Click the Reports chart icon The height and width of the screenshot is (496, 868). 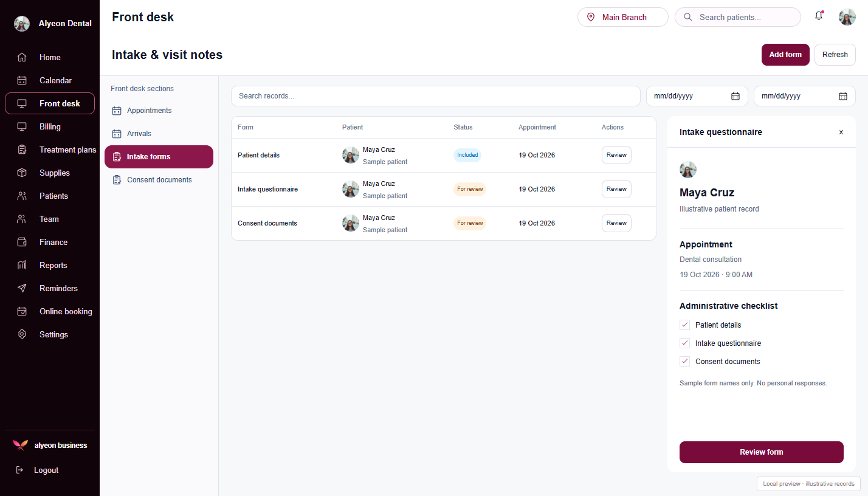tap(22, 265)
